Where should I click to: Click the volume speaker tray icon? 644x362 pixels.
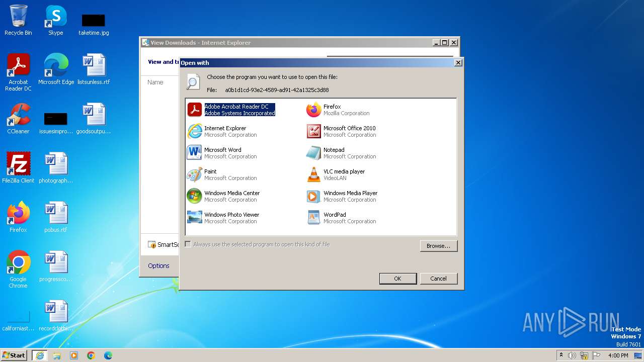click(x=572, y=355)
